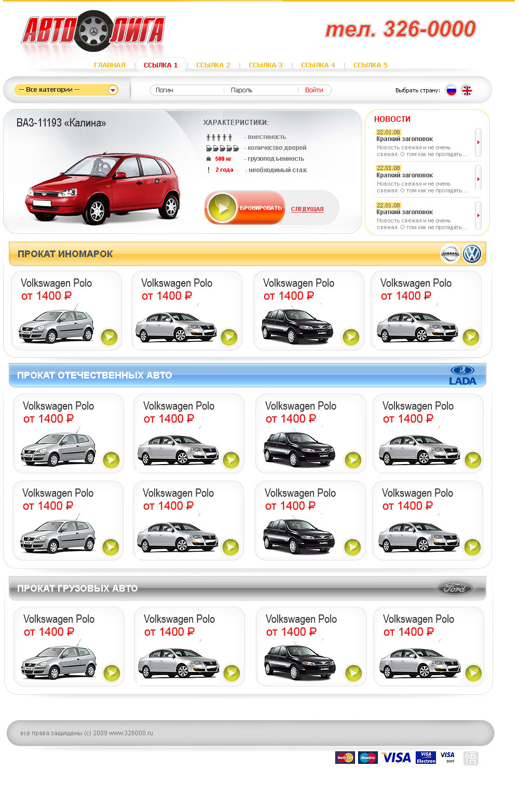Click the green arrow on first Volkswagen Polo card

(109, 337)
